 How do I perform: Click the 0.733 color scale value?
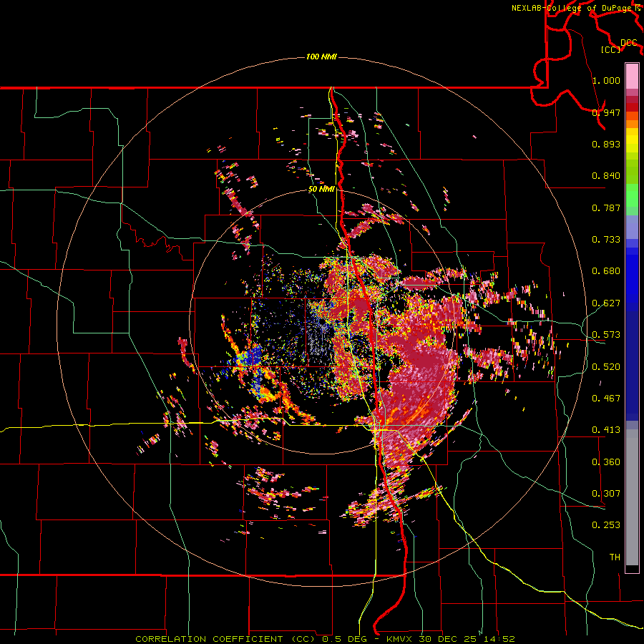606,240
